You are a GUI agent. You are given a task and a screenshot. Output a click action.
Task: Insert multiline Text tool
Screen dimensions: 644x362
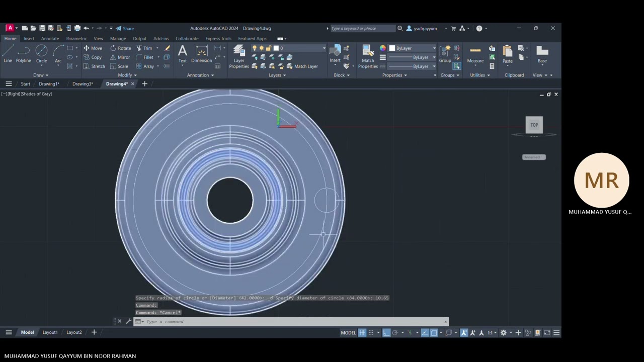(183, 54)
